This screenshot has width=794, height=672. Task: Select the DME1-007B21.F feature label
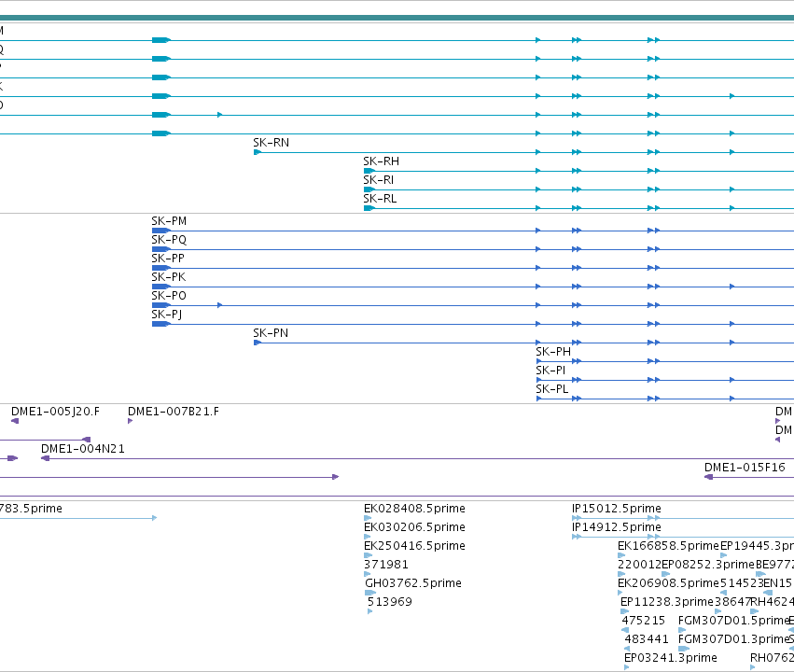tap(174, 412)
